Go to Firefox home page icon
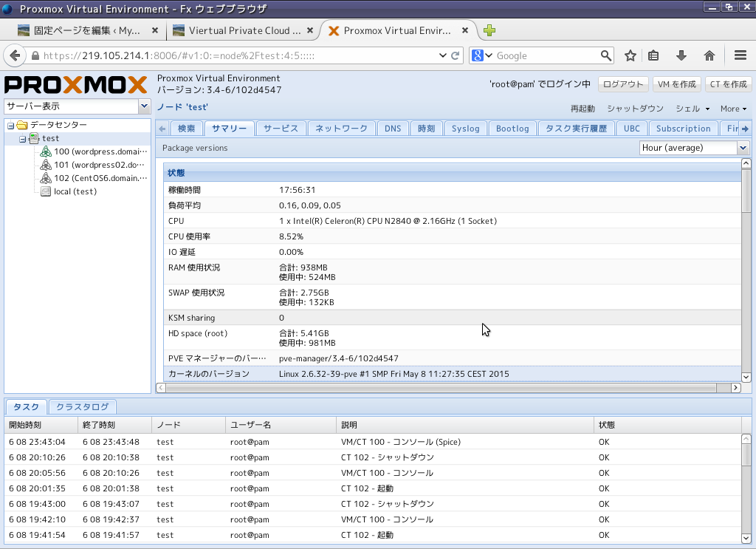Viewport: 756px width, 549px height. click(x=709, y=55)
